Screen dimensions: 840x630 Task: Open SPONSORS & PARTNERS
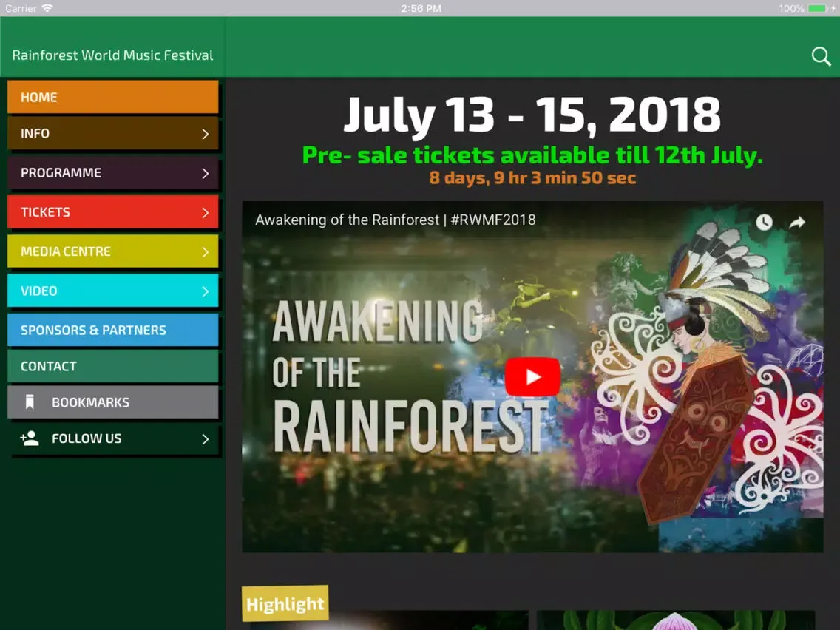pyautogui.click(x=113, y=330)
